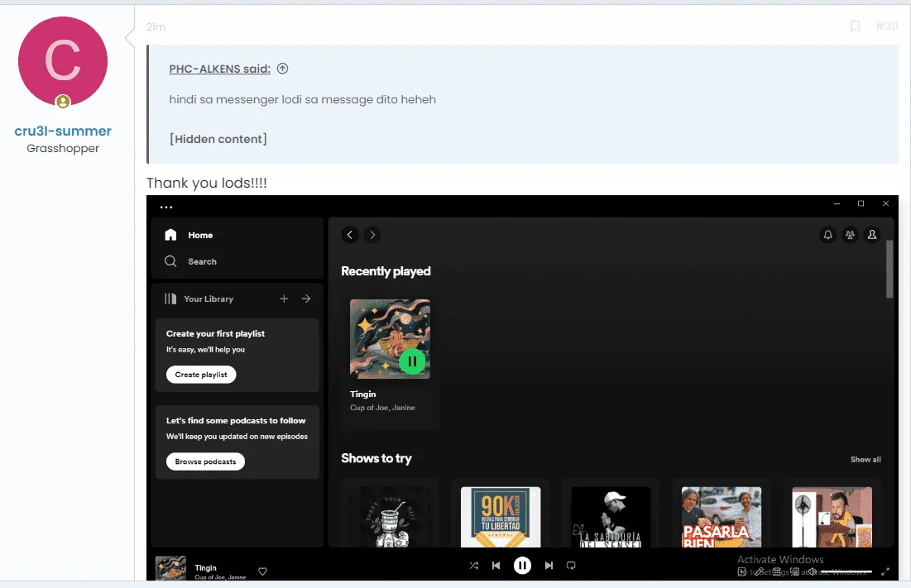Open the Tingin title under Recently played

coord(363,394)
